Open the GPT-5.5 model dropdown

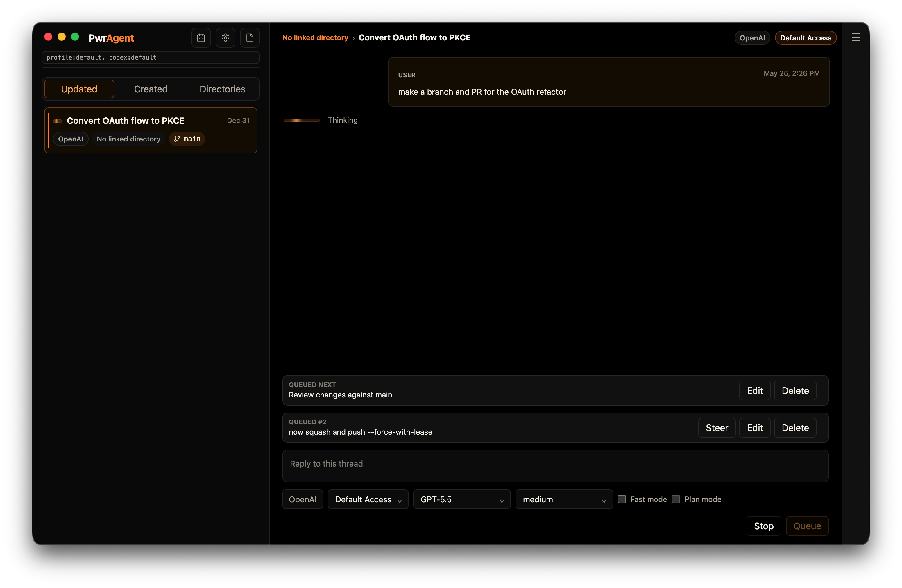(462, 499)
